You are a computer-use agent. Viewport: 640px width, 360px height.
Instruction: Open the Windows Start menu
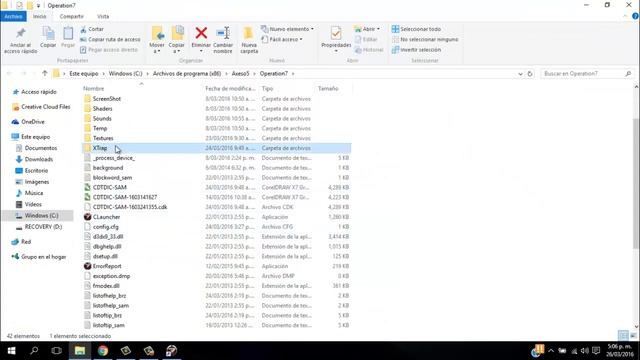[11, 351]
